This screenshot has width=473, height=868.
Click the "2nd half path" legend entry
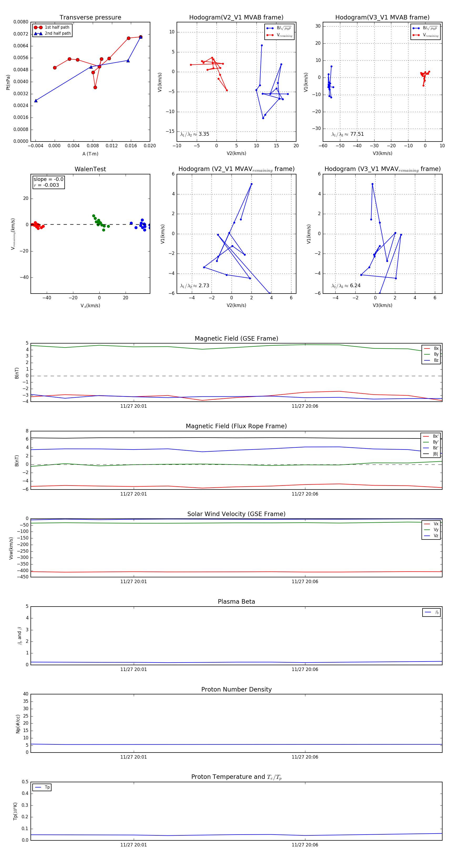click(x=52, y=33)
